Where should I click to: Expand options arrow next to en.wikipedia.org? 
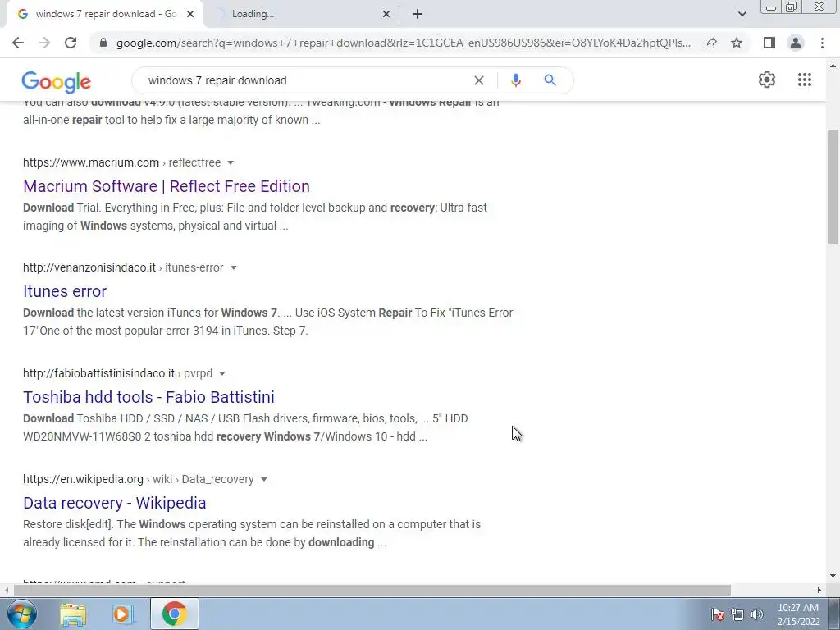tap(263, 479)
